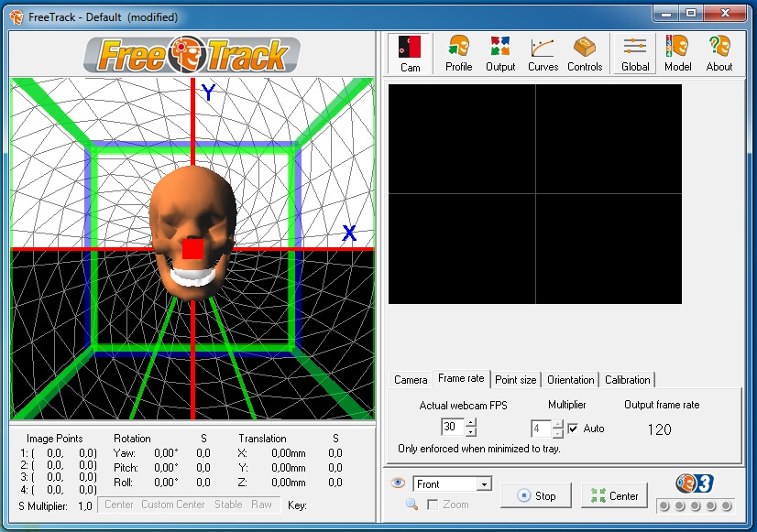The height and width of the screenshot is (532, 757).
Task: Select the Frame rate tab
Action: pyautogui.click(x=461, y=378)
